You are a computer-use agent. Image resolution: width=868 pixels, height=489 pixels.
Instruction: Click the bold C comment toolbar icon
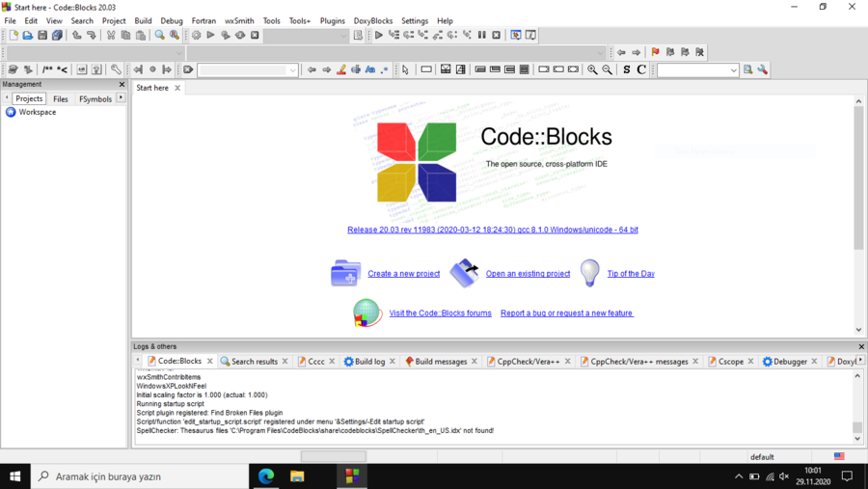point(641,69)
